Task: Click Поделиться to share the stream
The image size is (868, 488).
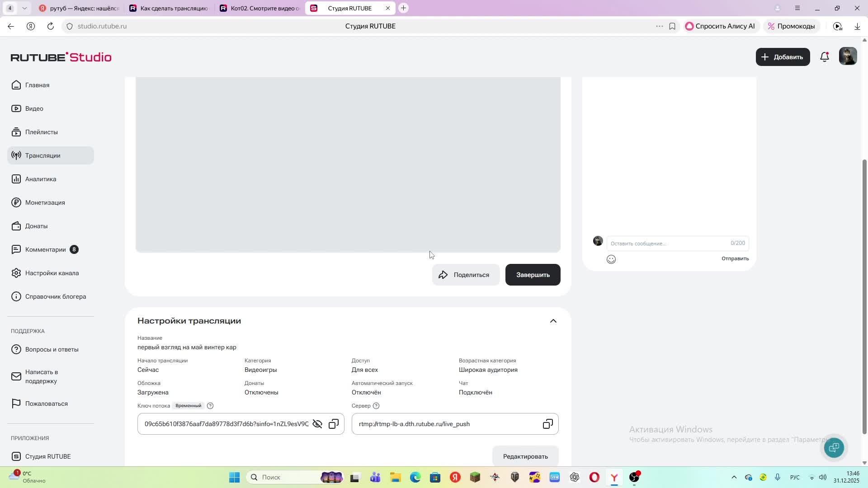Action: tap(465, 275)
